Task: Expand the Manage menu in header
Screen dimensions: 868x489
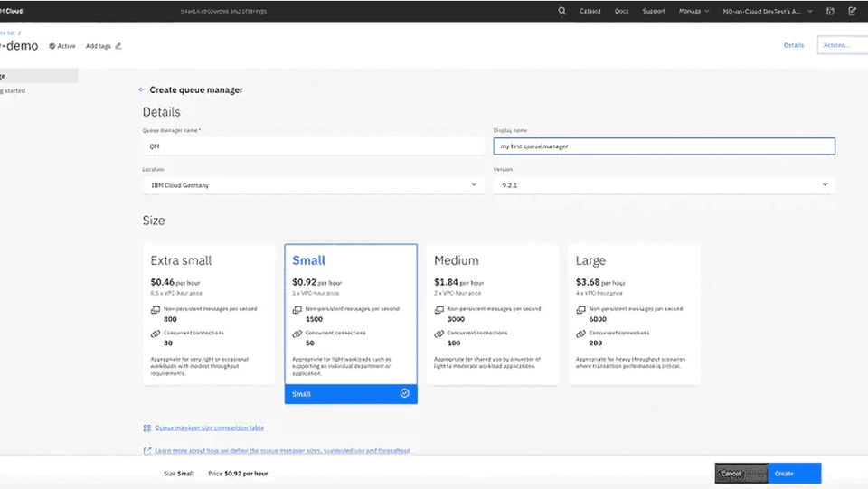Action: 693,11
